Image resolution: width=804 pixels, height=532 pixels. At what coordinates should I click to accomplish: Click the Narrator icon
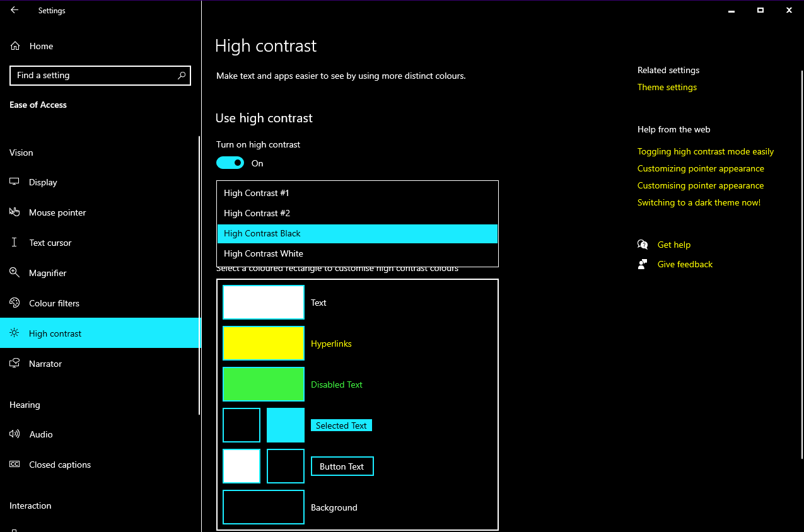point(15,364)
